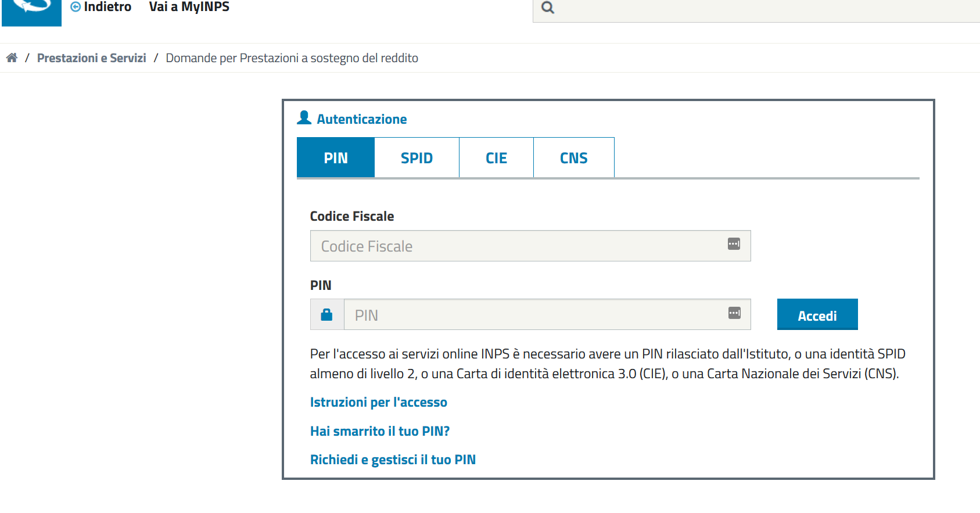This screenshot has height=513, width=980.
Task: Open Hai smarrito il tuo PIN link
Action: tap(380, 431)
